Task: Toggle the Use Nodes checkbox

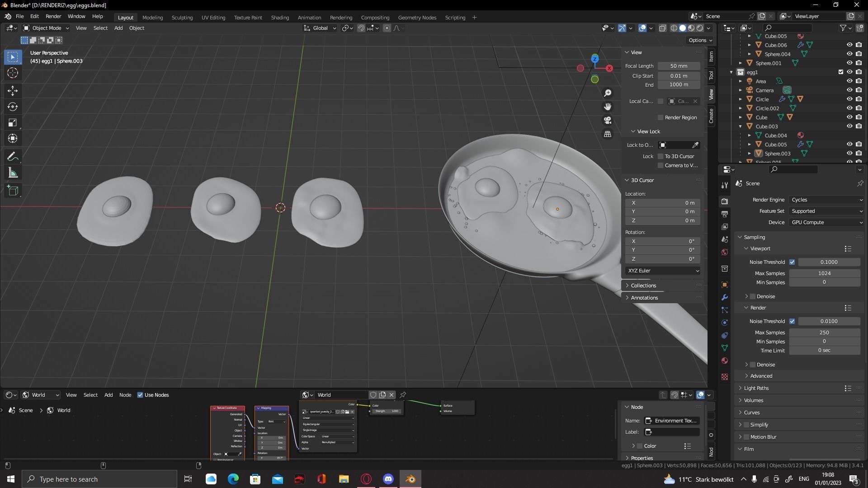Action: pyautogui.click(x=140, y=395)
